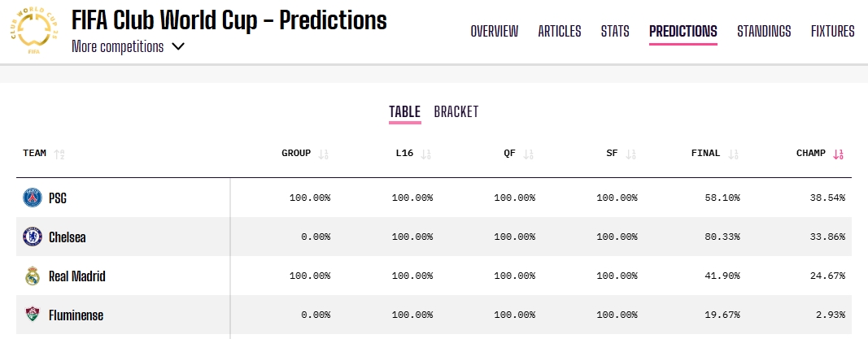
Task: Sort by FINAL column arrow icon
Action: 734,154
